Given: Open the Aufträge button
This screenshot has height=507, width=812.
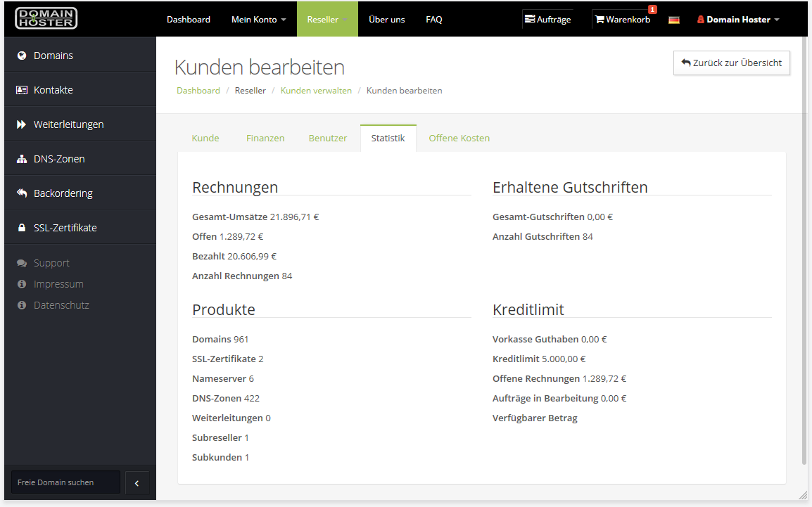Looking at the screenshot, I should [548, 19].
